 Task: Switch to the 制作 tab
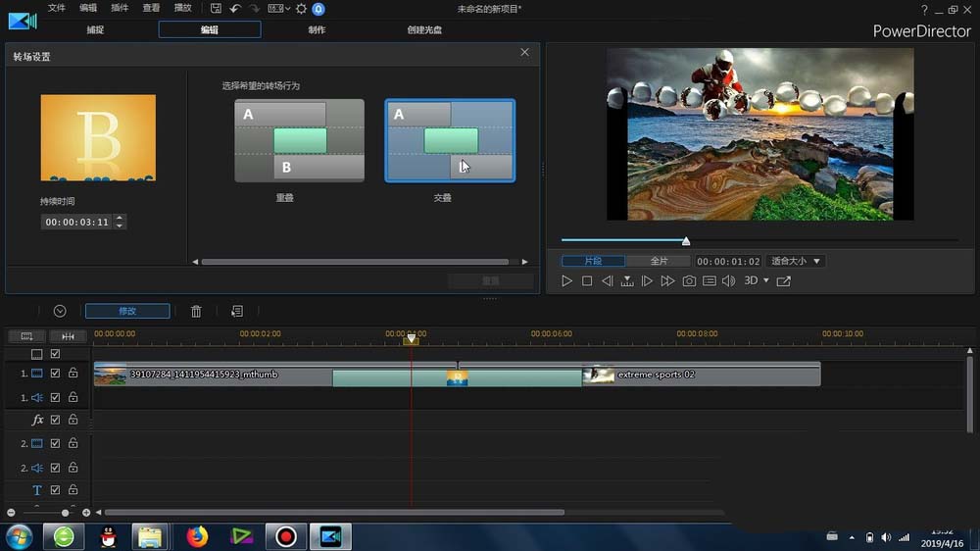317,29
